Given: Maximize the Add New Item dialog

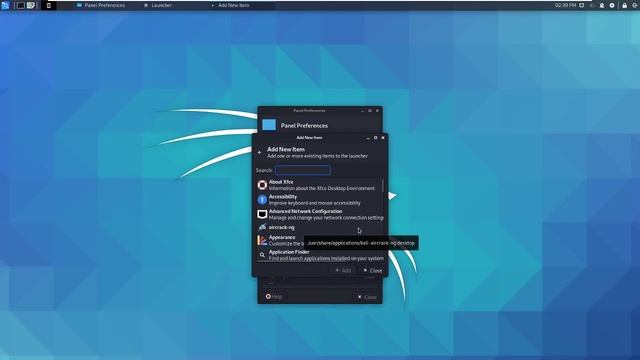Looking at the screenshot, I should tap(376, 138).
